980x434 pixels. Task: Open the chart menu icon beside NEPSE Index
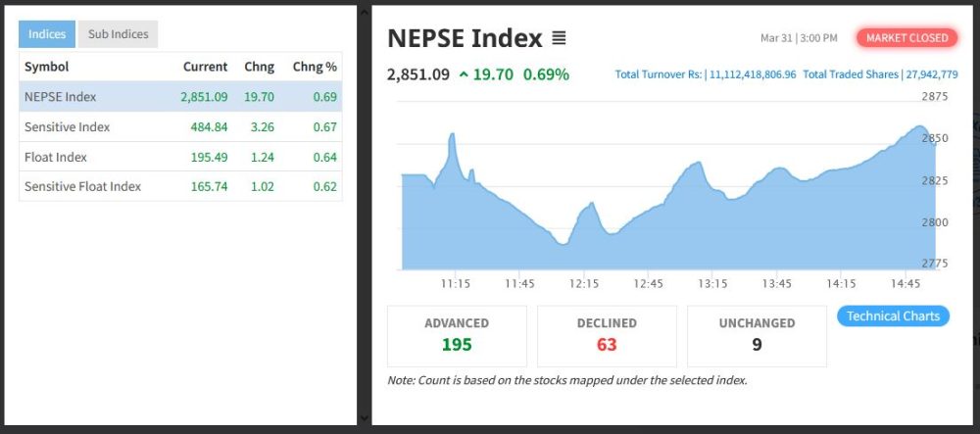(559, 39)
